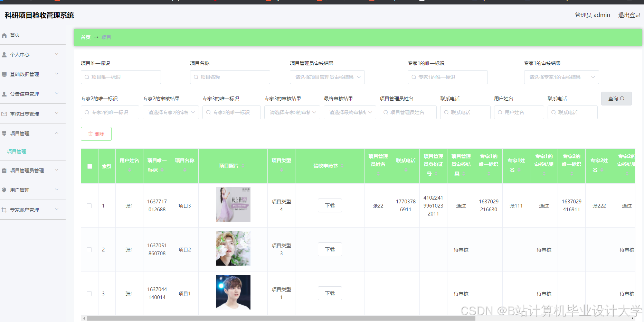Expand 个人中心 sidebar chevron
Image resolution: width=644 pixels, height=322 pixels.
57,54
